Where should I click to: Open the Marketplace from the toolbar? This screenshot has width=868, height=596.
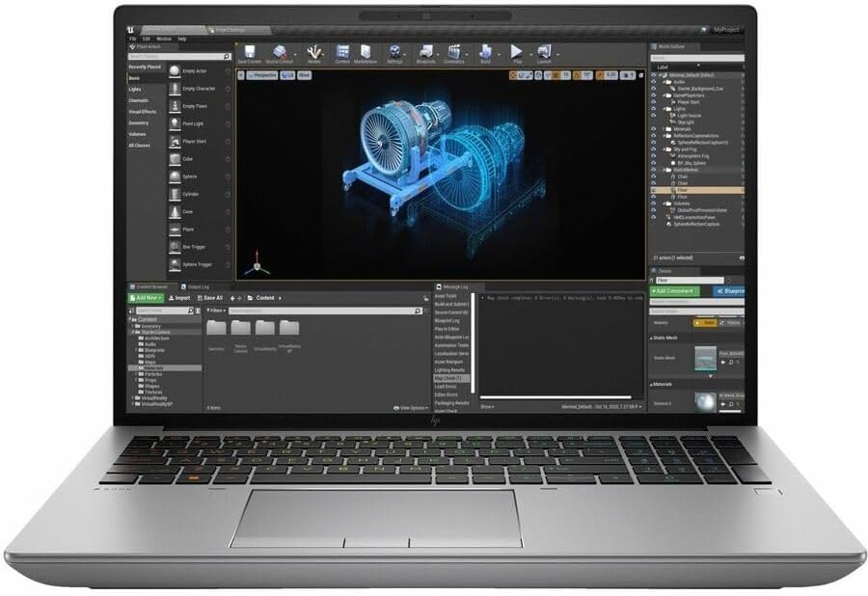366,53
